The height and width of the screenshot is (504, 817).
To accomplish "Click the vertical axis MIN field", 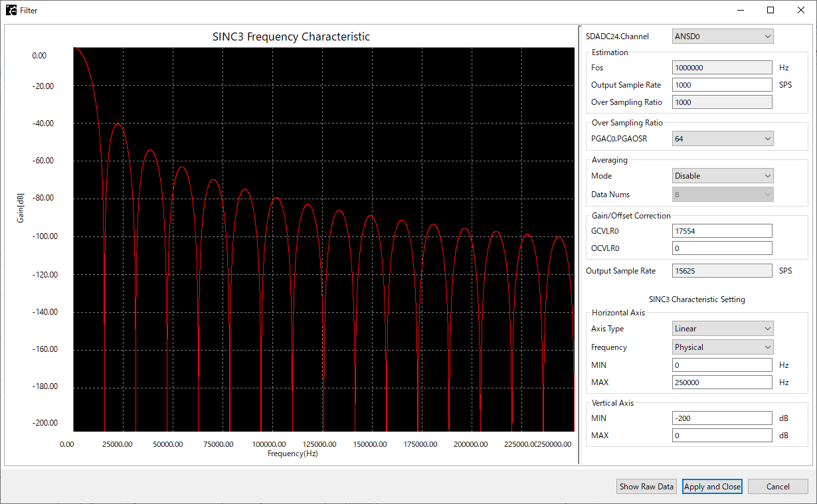I will (x=722, y=418).
